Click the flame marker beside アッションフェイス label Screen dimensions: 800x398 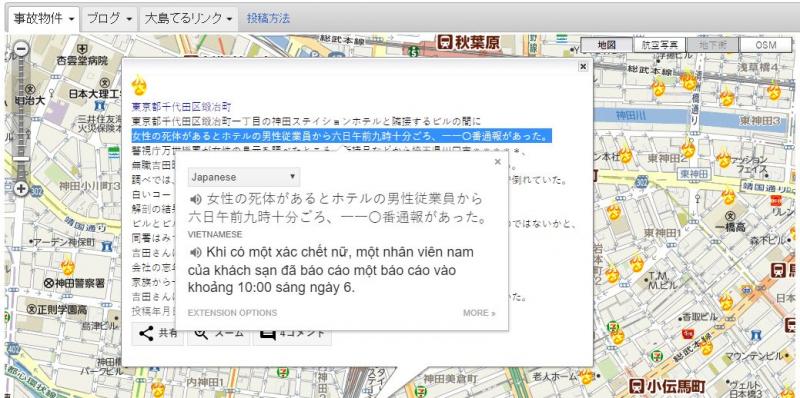coord(724,159)
